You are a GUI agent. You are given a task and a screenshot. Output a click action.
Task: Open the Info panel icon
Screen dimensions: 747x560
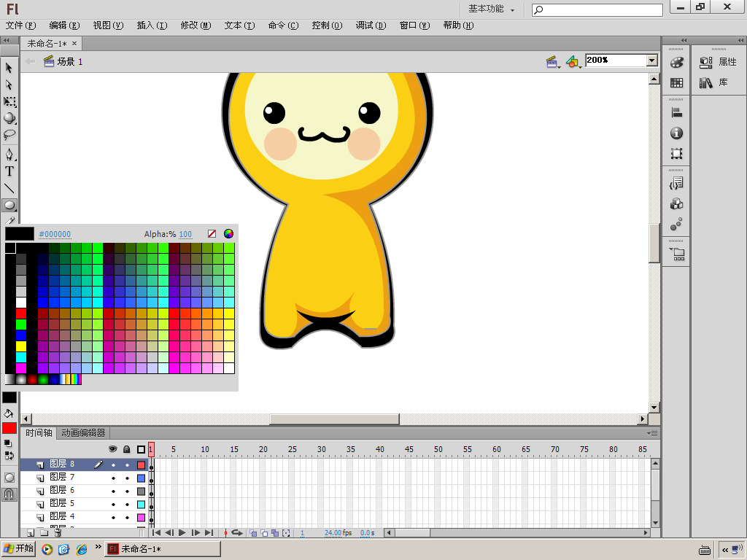(676, 133)
